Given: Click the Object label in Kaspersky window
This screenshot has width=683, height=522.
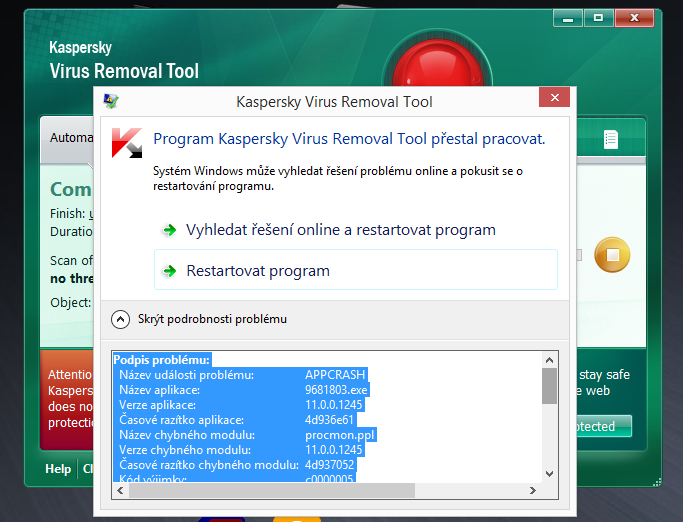Looking at the screenshot, I should coord(71,302).
